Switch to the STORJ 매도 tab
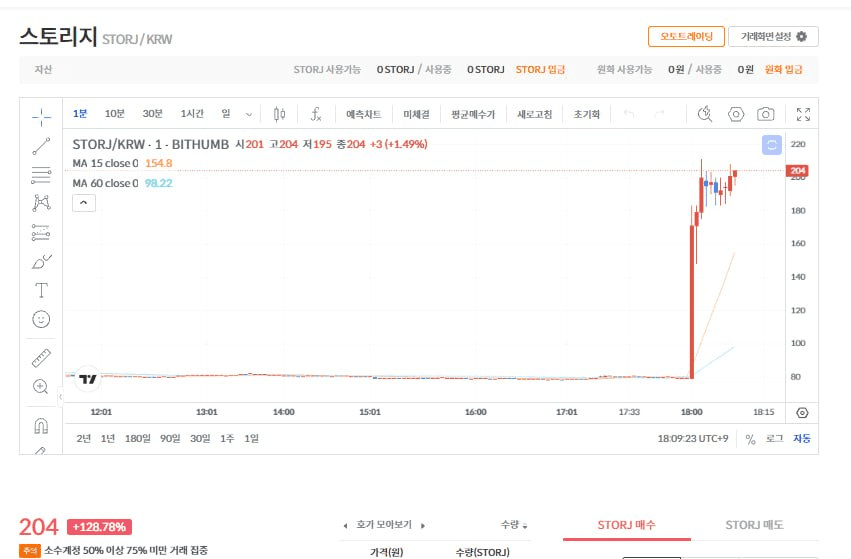This screenshot has width=851, height=559. (754, 525)
